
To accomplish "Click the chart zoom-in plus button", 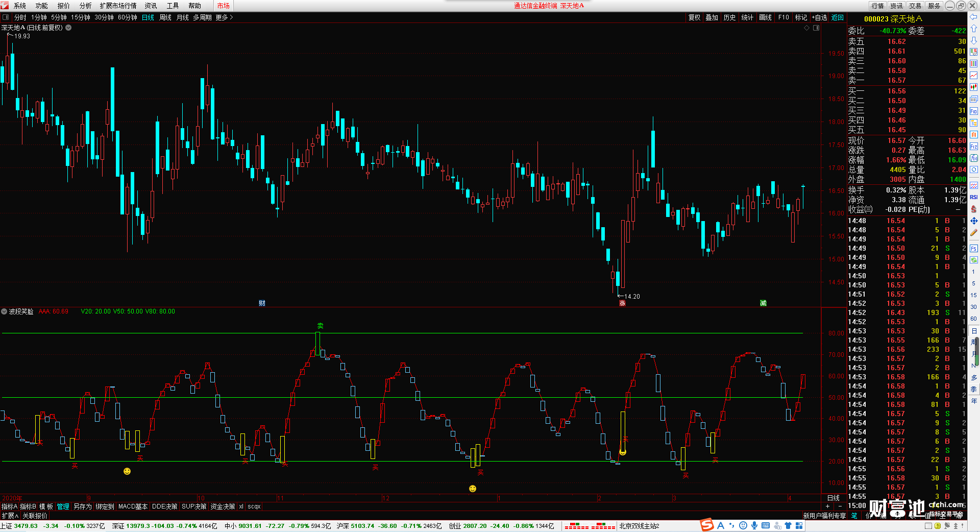I will coord(827,506).
